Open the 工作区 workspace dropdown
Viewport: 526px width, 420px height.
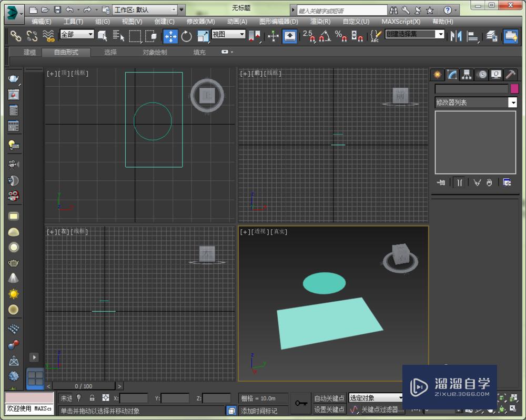coord(174,9)
